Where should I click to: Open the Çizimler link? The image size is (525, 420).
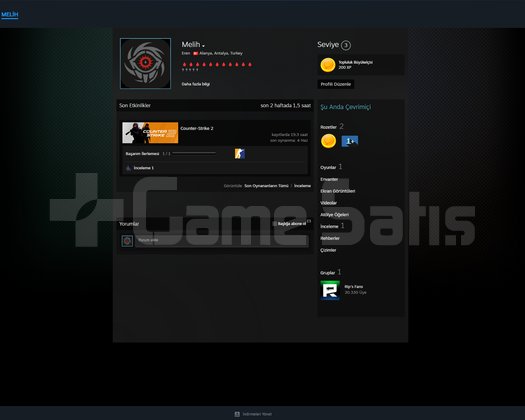point(328,250)
